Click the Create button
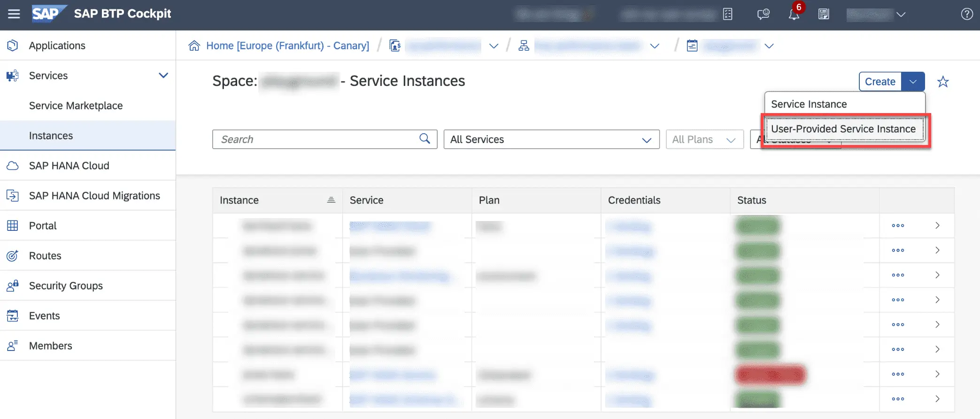 880,82
